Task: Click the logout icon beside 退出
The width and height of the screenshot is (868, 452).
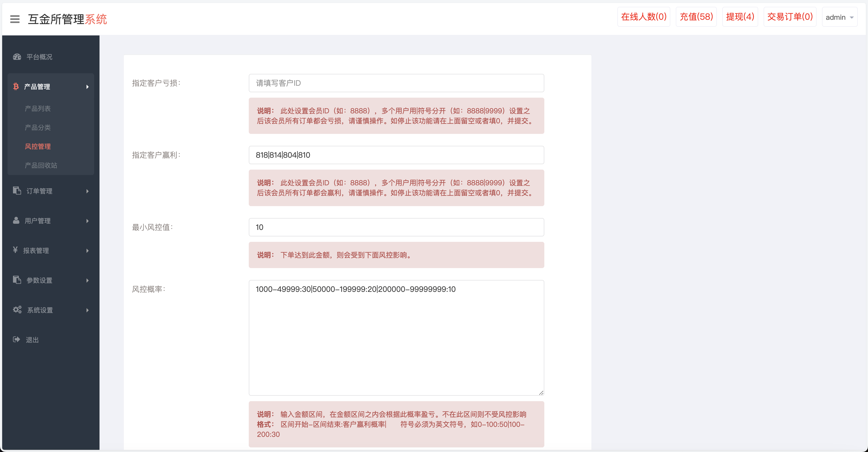Action: [x=16, y=339]
